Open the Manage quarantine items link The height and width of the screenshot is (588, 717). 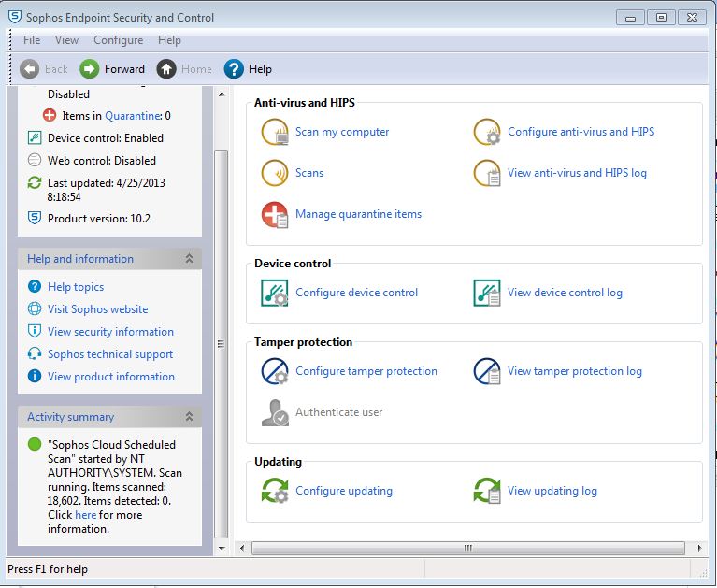tap(359, 214)
